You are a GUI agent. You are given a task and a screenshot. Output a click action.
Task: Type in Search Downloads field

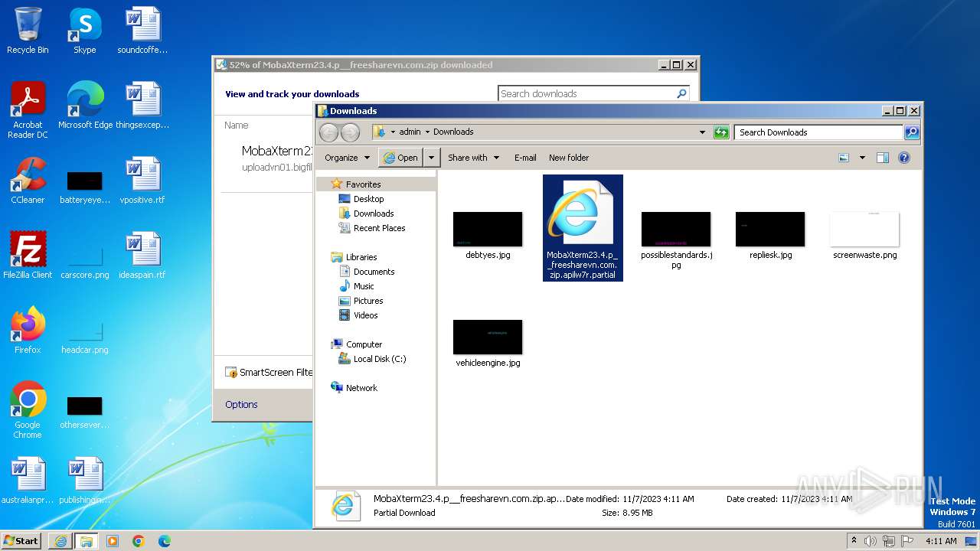(x=818, y=132)
